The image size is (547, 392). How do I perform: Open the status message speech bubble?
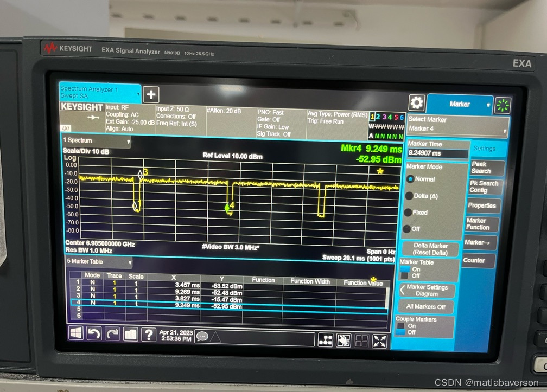[202, 337]
